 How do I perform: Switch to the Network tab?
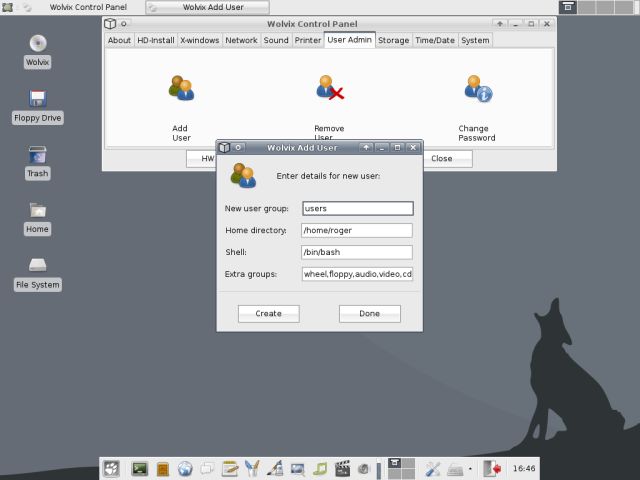pos(241,40)
